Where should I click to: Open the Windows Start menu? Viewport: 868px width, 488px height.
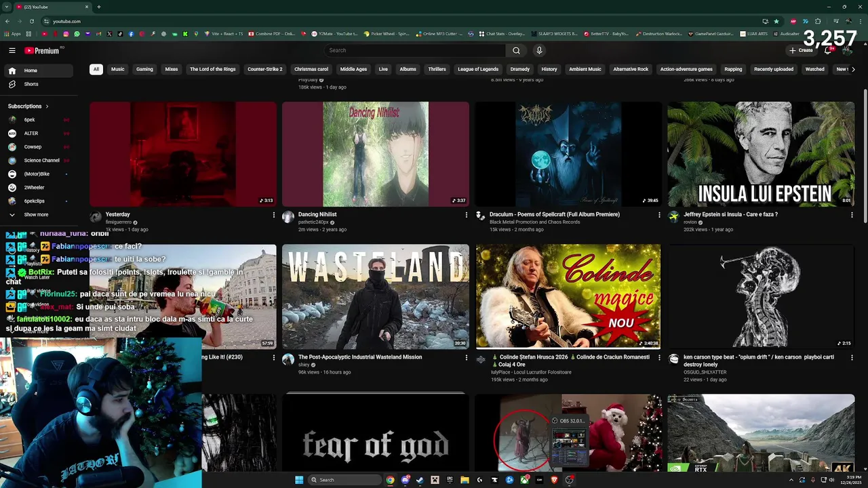click(x=299, y=480)
